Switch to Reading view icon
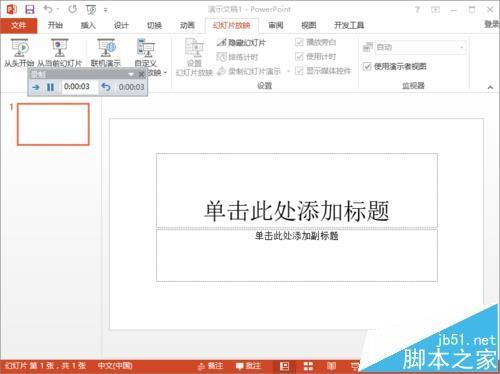 click(331, 366)
